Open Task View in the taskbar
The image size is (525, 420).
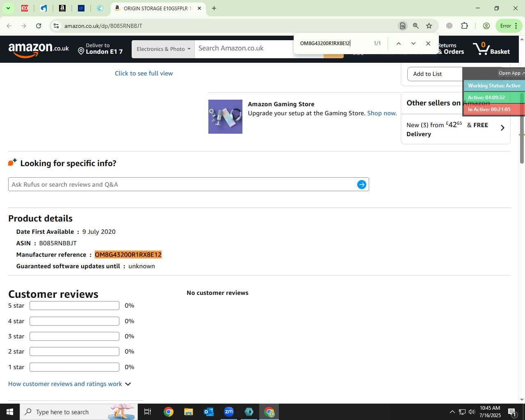tap(148, 412)
